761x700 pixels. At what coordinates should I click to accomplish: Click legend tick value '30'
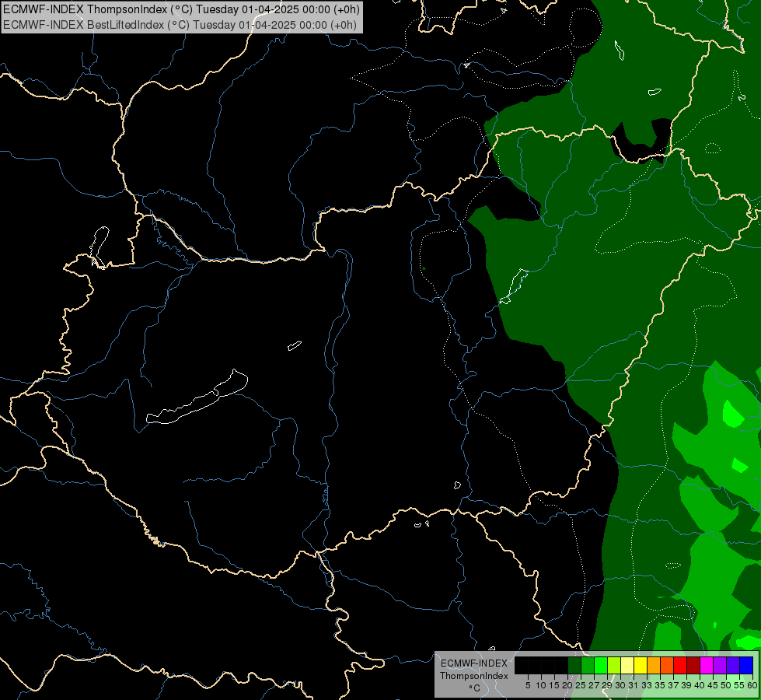(x=620, y=685)
